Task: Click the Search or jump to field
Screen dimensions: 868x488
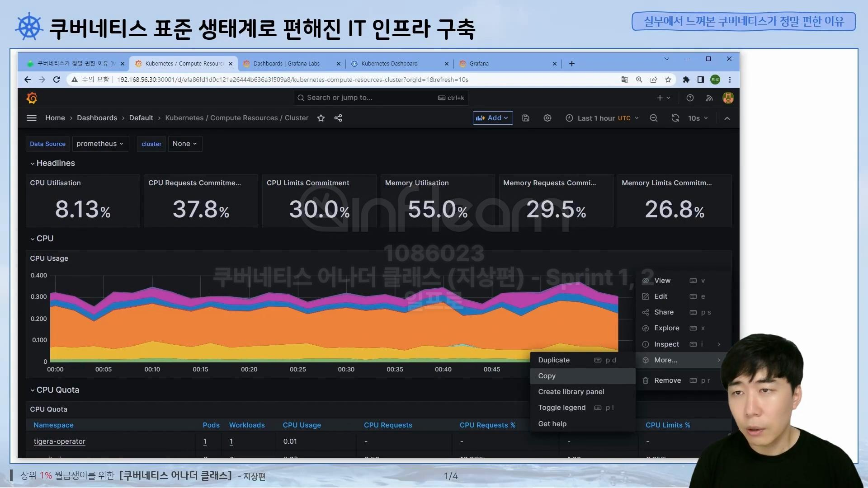Action: (x=380, y=98)
